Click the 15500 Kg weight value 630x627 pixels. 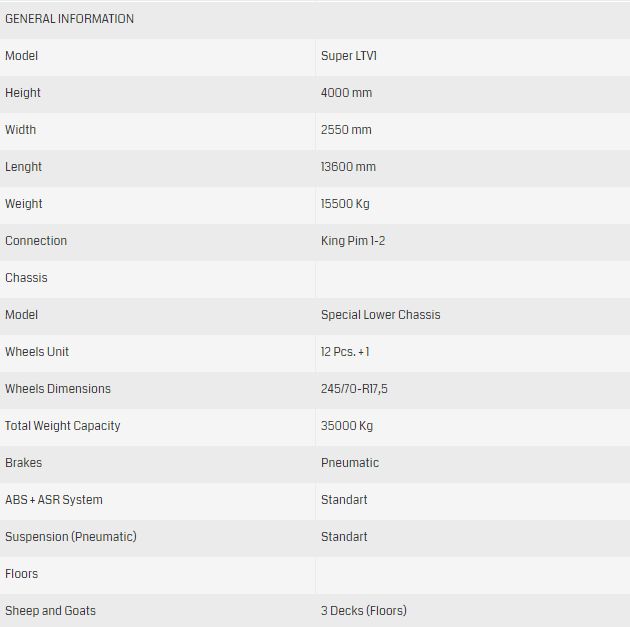345,204
